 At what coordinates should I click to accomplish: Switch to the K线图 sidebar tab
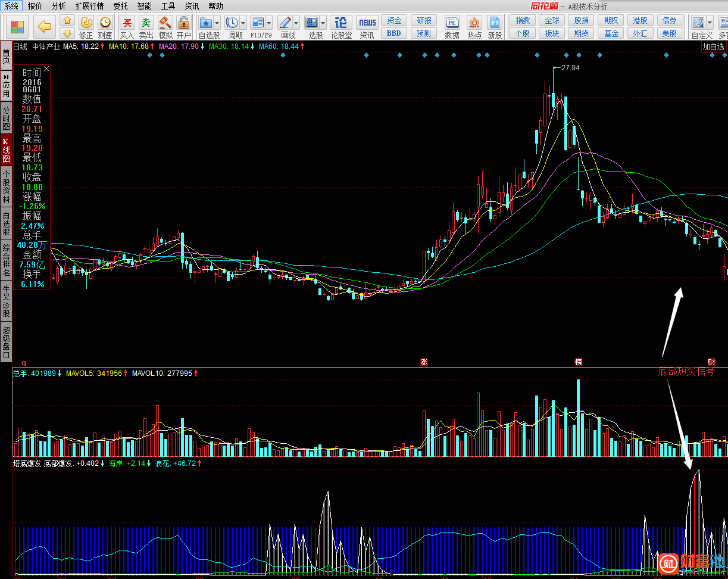(x=6, y=150)
